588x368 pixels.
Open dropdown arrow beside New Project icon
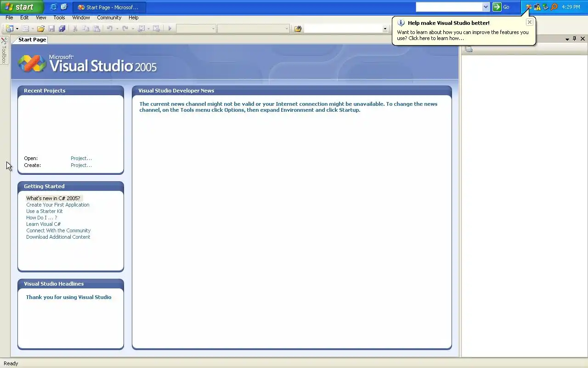click(x=17, y=29)
